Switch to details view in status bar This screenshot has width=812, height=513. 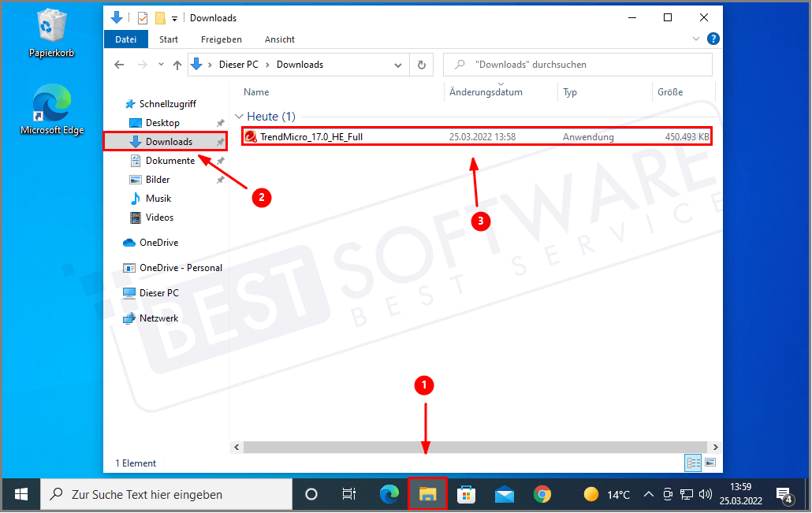click(x=693, y=463)
